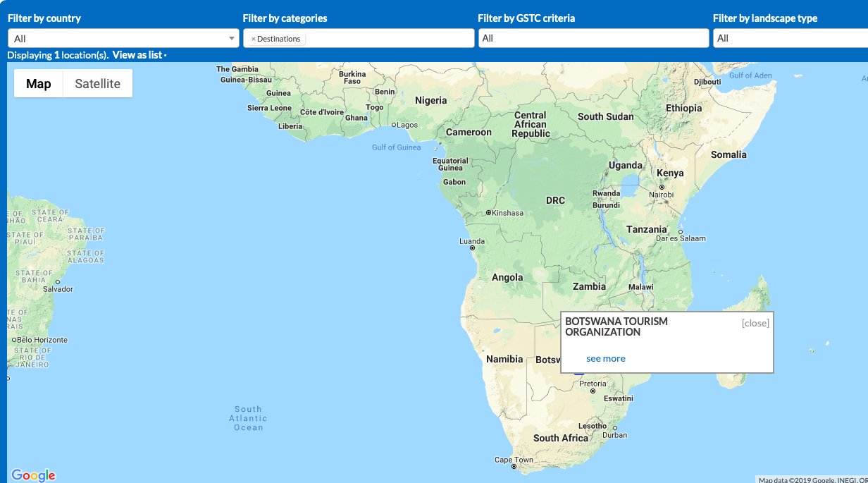868x483 pixels.
Task: Click the South Atlantic Ocean label
Action: click(x=248, y=418)
